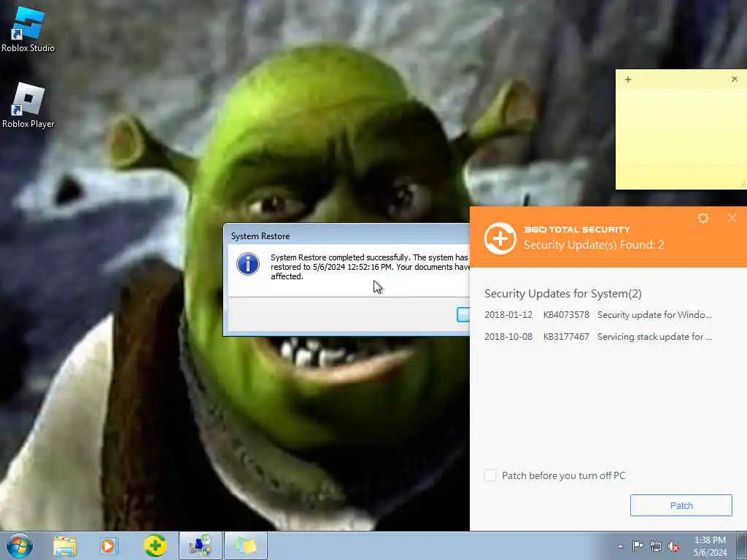Click the Security Updates for System(2) heading
747x560 pixels.
point(562,293)
